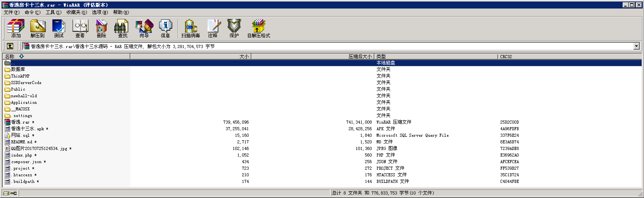The width and height of the screenshot is (644, 198).
Task: Click the Delete (删除) toolbar icon
Action: (101, 28)
